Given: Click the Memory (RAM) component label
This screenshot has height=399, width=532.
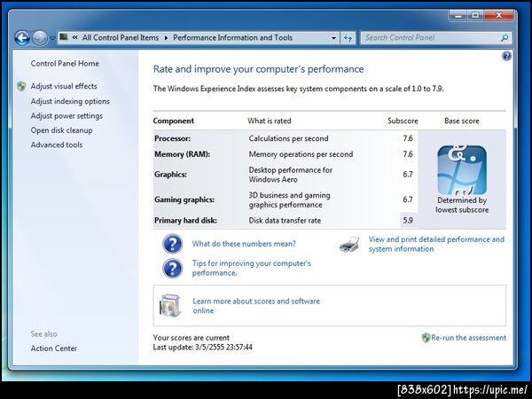Looking at the screenshot, I should click(x=182, y=154).
